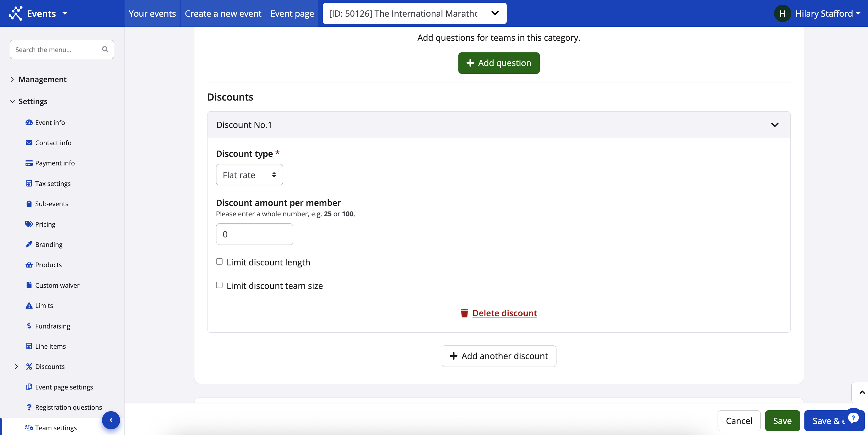Collapse sidebar with the round arrow button
The width and height of the screenshot is (868, 435).
(x=111, y=420)
